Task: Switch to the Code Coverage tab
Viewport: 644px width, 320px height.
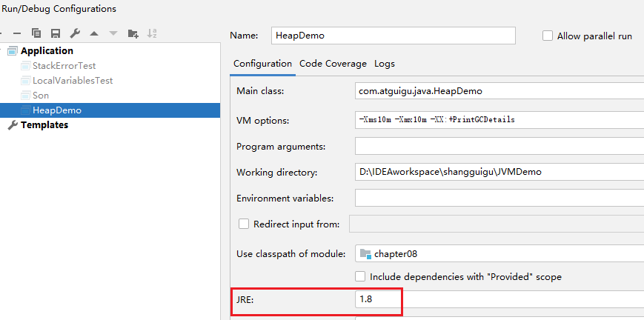Action: tap(333, 64)
